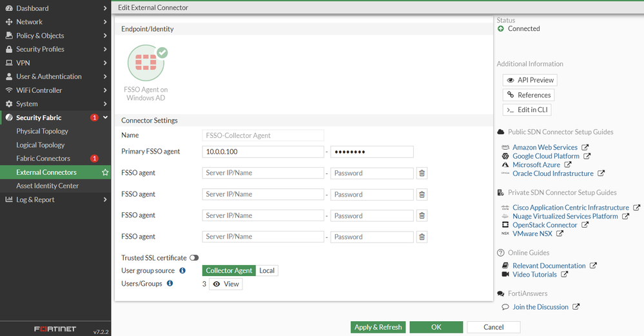
Task: Click the Security Fabric icon
Action: pyautogui.click(x=9, y=117)
